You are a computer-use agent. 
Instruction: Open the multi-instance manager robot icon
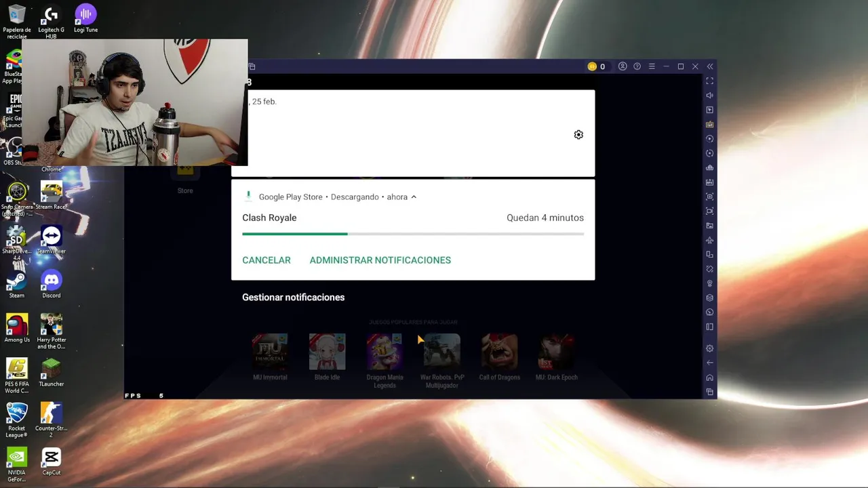[x=709, y=168]
